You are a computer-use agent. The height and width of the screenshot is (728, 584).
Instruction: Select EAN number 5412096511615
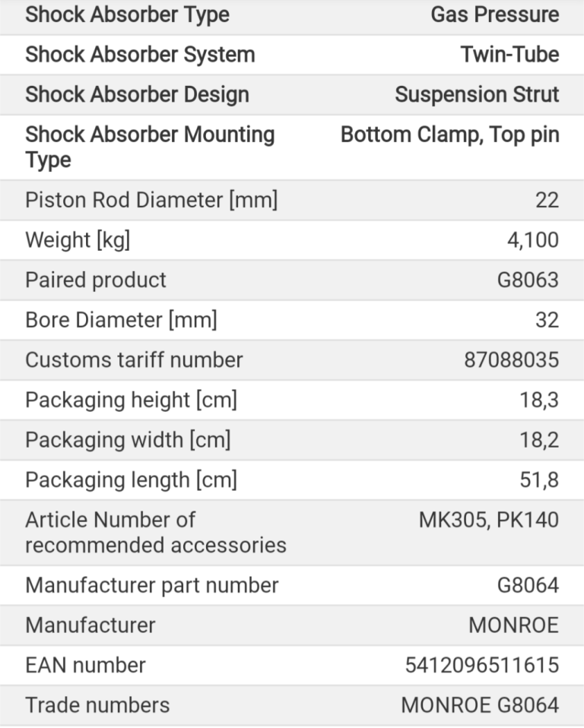pos(482,665)
